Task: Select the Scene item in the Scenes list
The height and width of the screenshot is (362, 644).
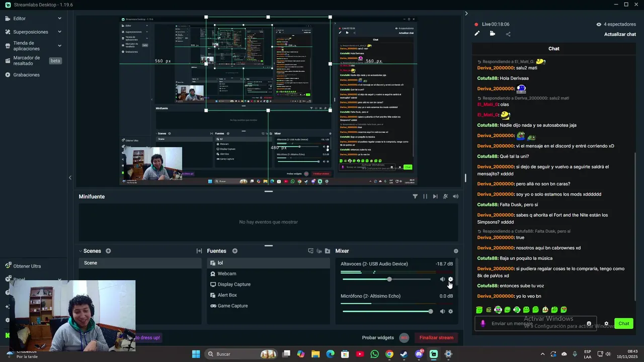Action: coord(140,263)
